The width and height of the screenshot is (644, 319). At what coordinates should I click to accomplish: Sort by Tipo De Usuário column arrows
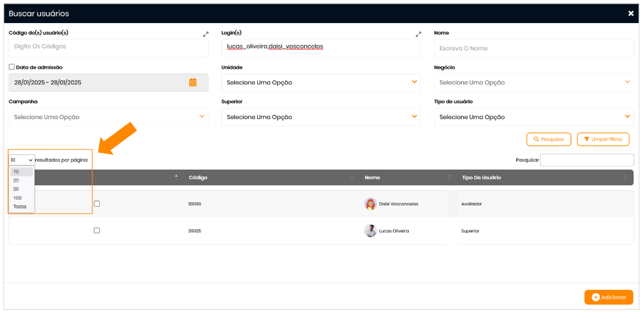pos(625,178)
